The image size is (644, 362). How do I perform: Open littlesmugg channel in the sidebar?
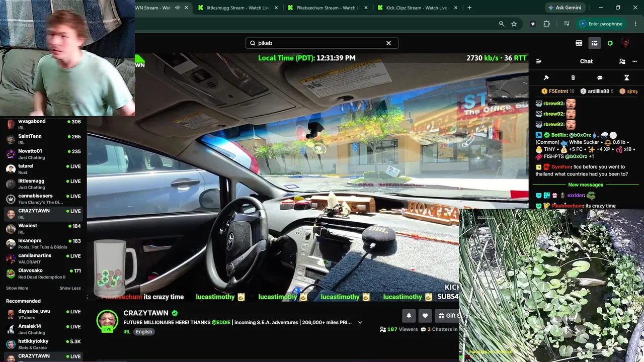pyautogui.click(x=43, y=184)
